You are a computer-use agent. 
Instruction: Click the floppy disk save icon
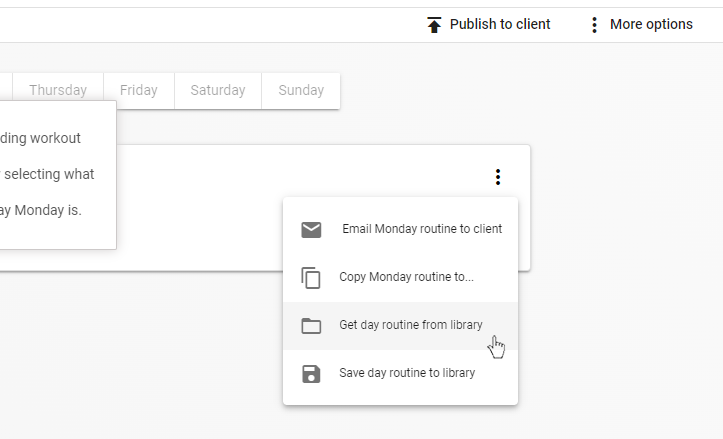click(311, 374)
